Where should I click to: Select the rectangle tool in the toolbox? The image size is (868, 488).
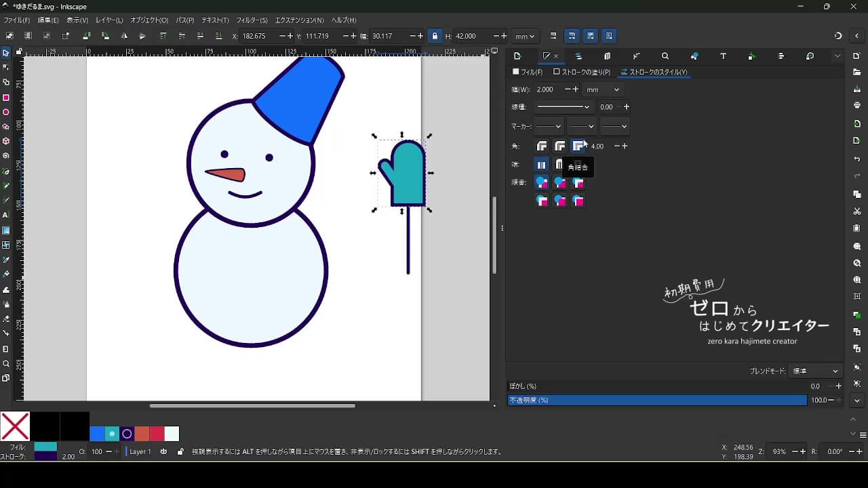tap(6, 98)
